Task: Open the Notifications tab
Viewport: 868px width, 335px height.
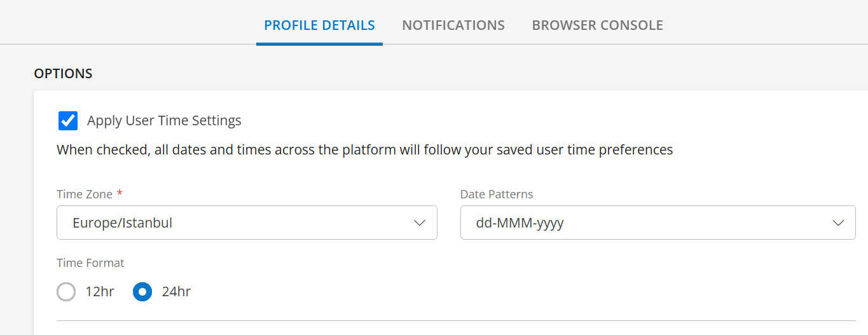Action: [x=453, y=25]
